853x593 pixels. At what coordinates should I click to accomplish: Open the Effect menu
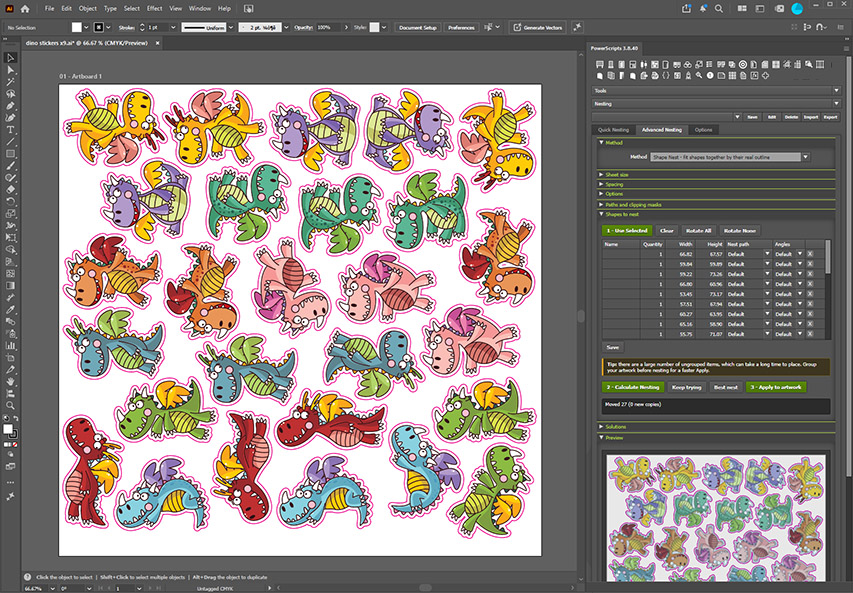point(154,9)
